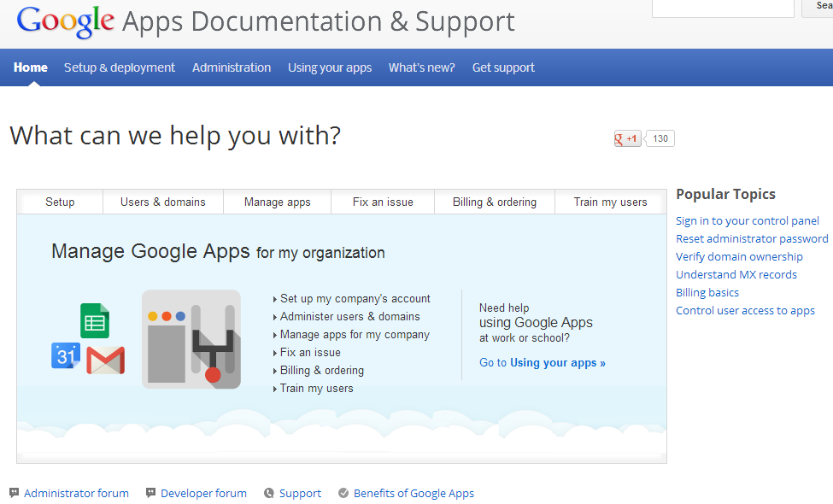Open Get support in the nav bar
This screenshot has width=833, height=504.
click(x=503, y=67)
